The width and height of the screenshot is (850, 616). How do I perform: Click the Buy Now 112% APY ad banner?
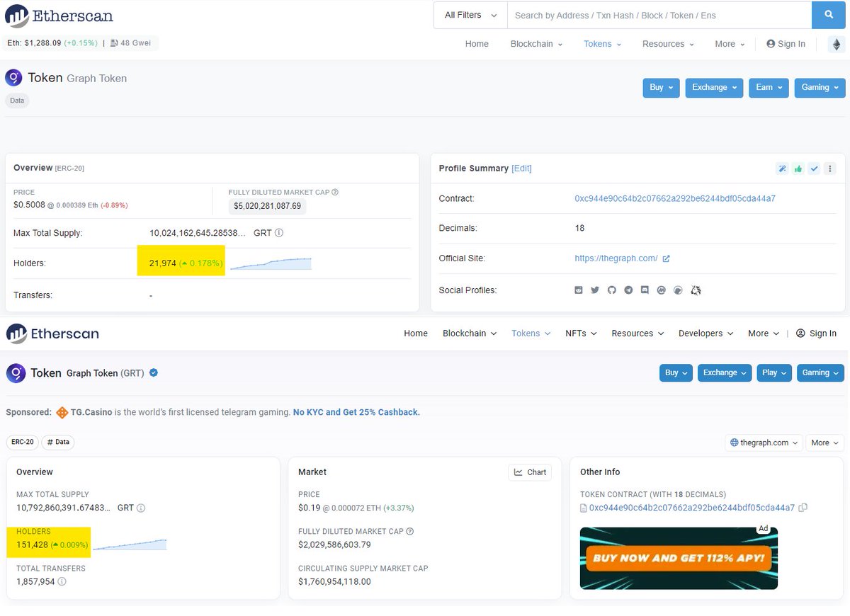coord(679,558)
